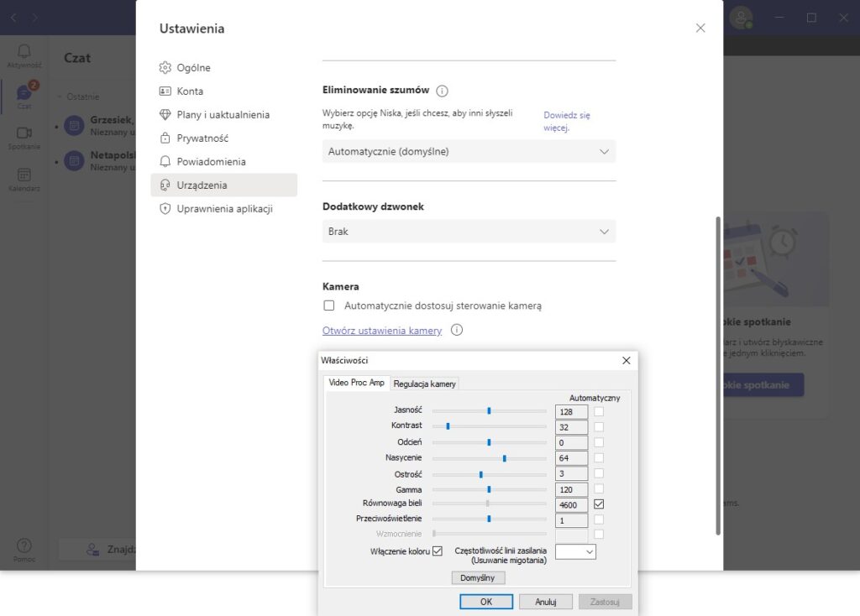Viewport: 860px width, 616px height.
Task: Toggle automatic checkbox for Ostrość
Action: pyautogui.click(x=599, y=473)
